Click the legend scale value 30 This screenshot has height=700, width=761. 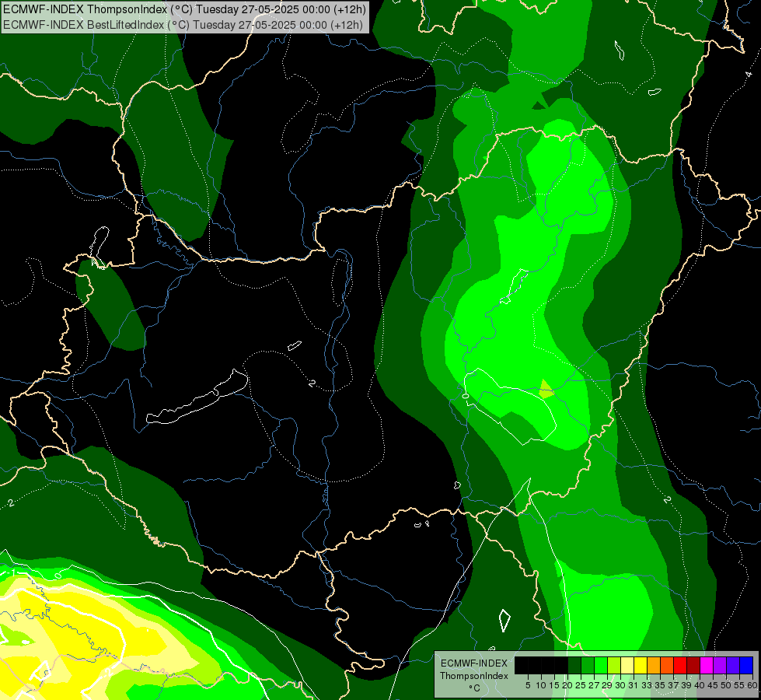620,685
